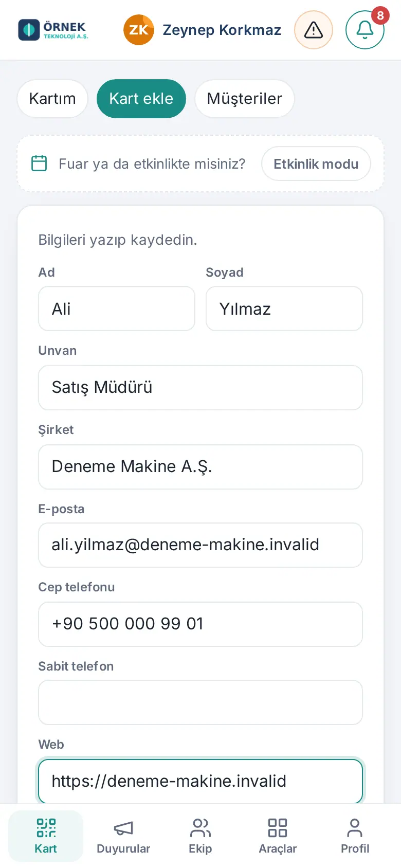Click the calendar icon in event banner

(x=39, y=164)
